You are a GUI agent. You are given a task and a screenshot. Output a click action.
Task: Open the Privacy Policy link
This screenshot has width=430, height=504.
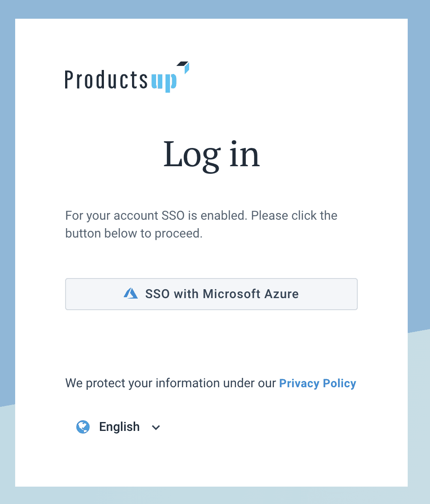317,383
